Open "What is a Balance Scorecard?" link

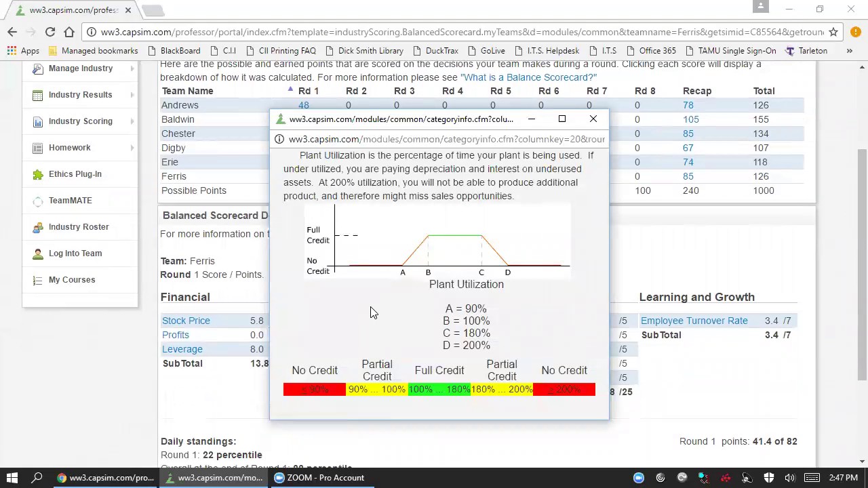pos(528,77)
